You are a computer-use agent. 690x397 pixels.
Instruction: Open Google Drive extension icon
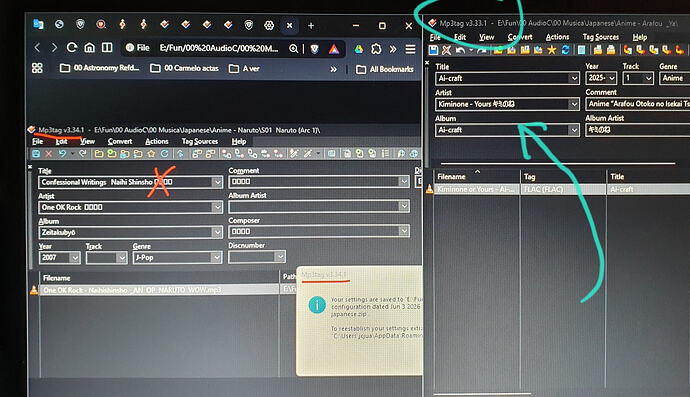(x=359, y=49)
